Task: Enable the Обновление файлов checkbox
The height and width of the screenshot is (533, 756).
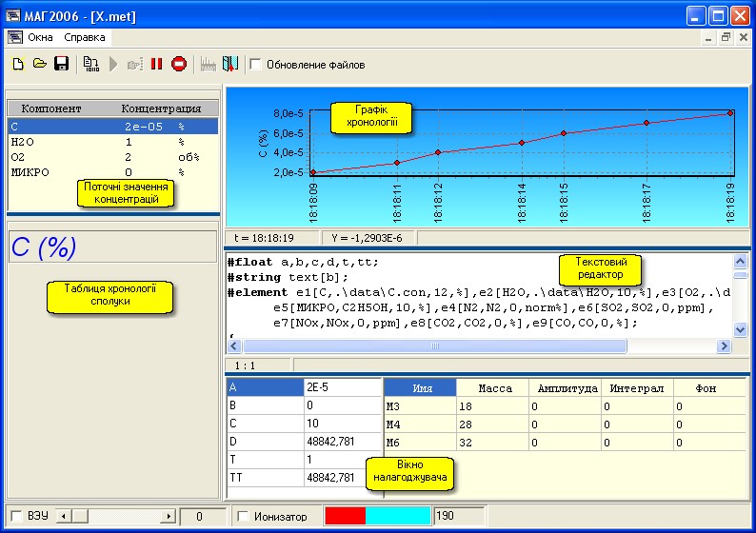Action: (256, 65)
